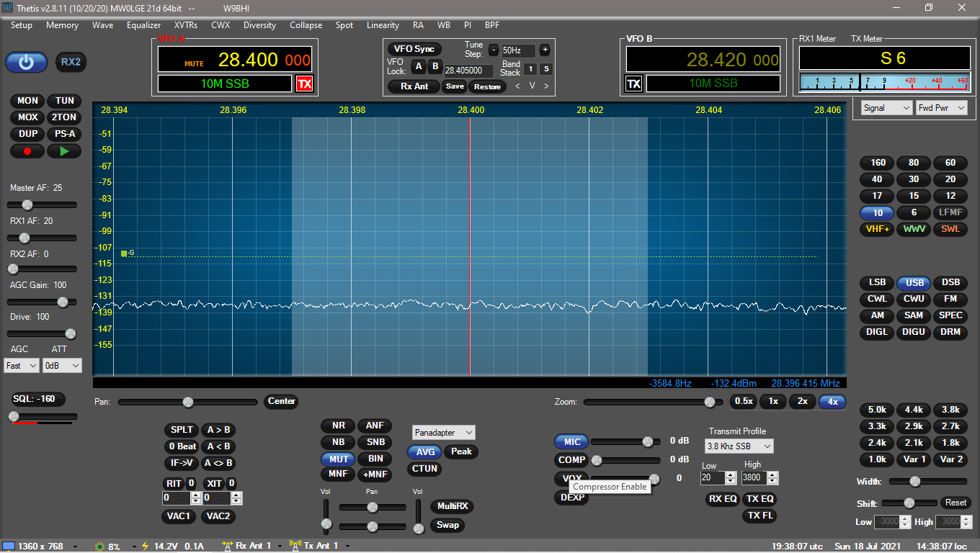Screen dimensions: 980x553
Task: Click the Tx Ant 1 antenna icon
Action: point(294,545)
